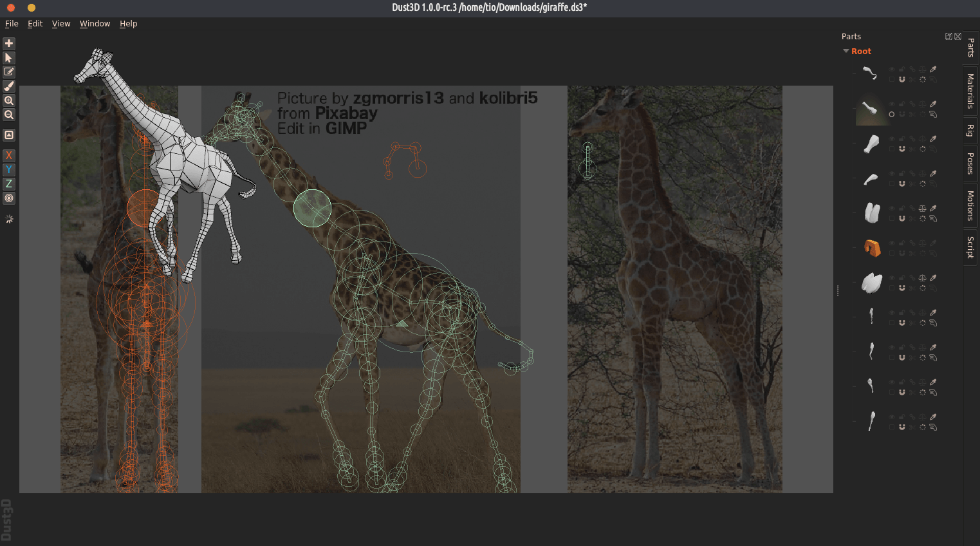Open the File menu
Viewport: 980px width, 546px height.
click(12, 23)
